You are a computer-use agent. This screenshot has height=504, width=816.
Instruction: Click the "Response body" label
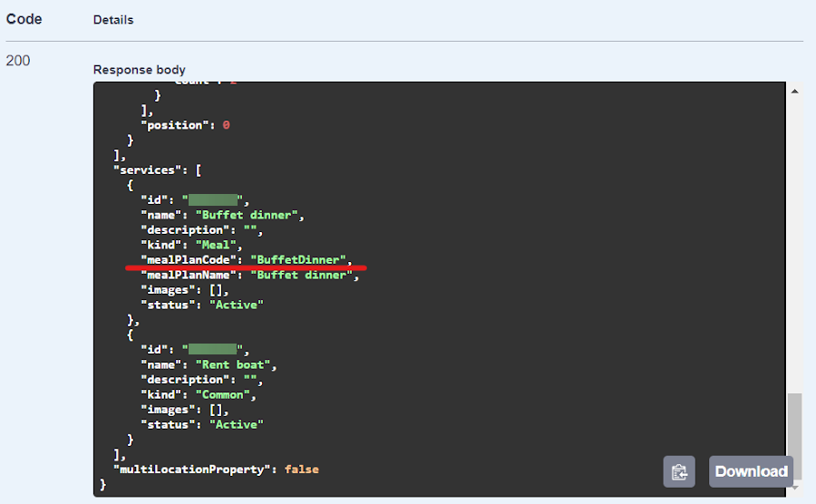coord(139,70)
